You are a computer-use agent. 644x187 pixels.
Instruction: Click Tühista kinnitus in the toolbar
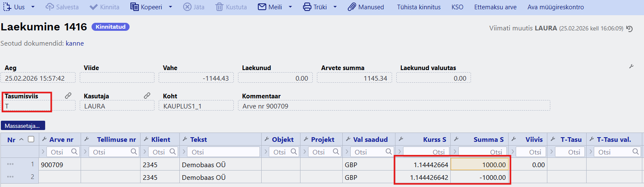click(419, 7)
